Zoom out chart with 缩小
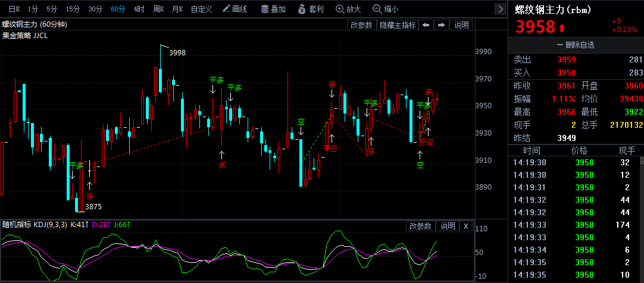The width and height of the screenshot is (644, 283). [x=385, y=8]
